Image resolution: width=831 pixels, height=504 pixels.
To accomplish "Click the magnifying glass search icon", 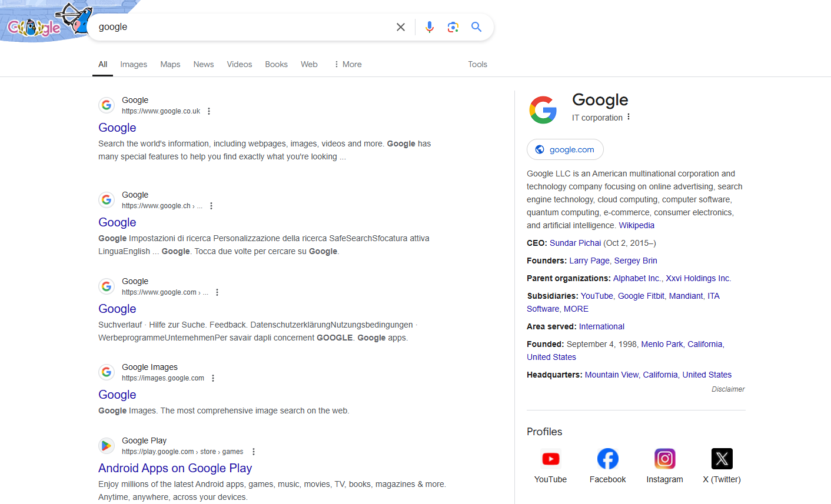I will [477, 27].
